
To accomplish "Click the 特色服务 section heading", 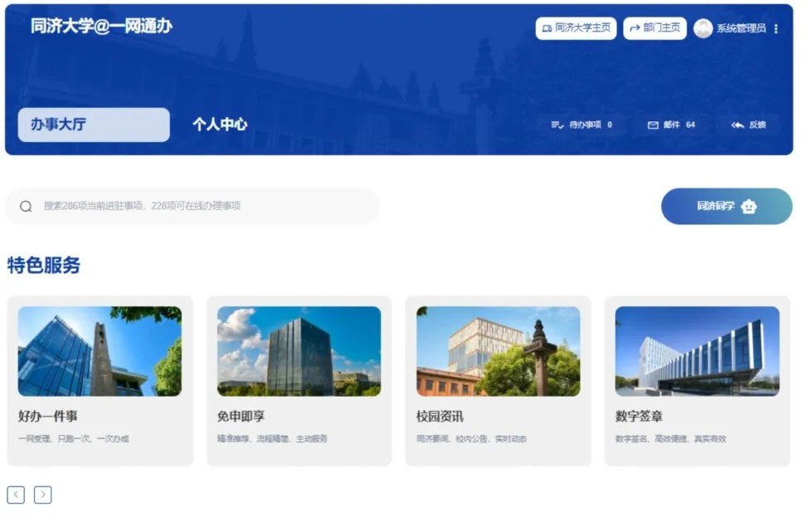I will coord(44,266).
